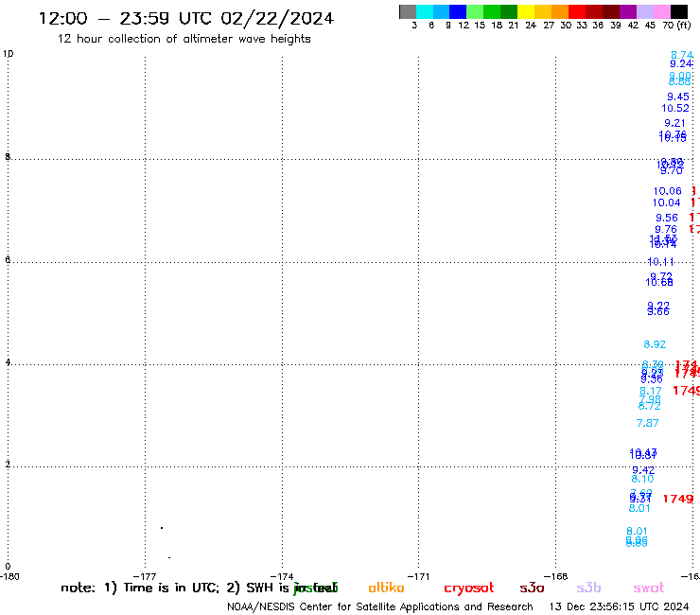Click wave height value '9.76'
This screenshot has width=700, height=615.
[x=666, y=230]
